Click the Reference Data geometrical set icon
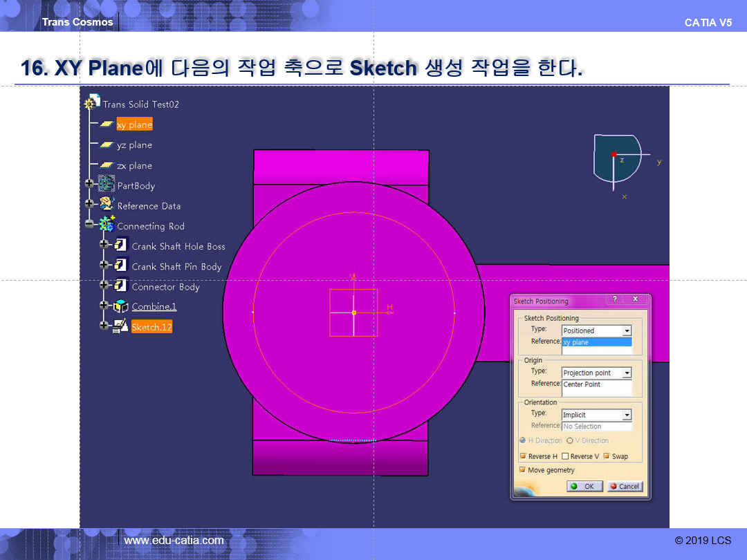The height and width of the screenshot is (560, 747). tap(107, 205)
